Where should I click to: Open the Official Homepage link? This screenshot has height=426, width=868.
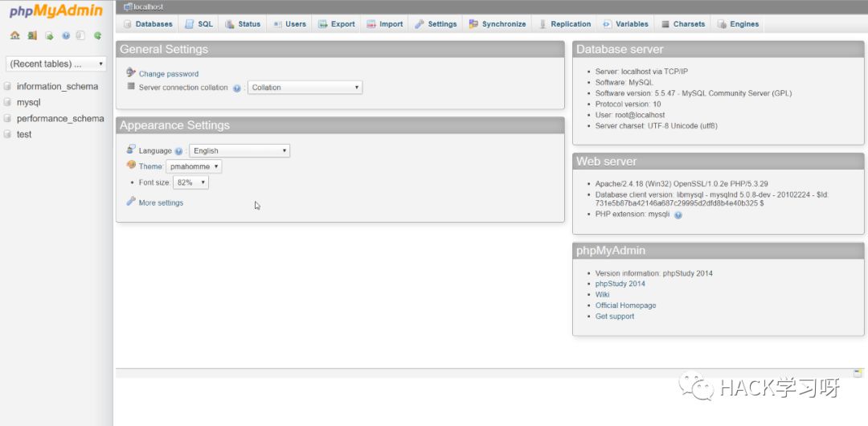[625, 305]
